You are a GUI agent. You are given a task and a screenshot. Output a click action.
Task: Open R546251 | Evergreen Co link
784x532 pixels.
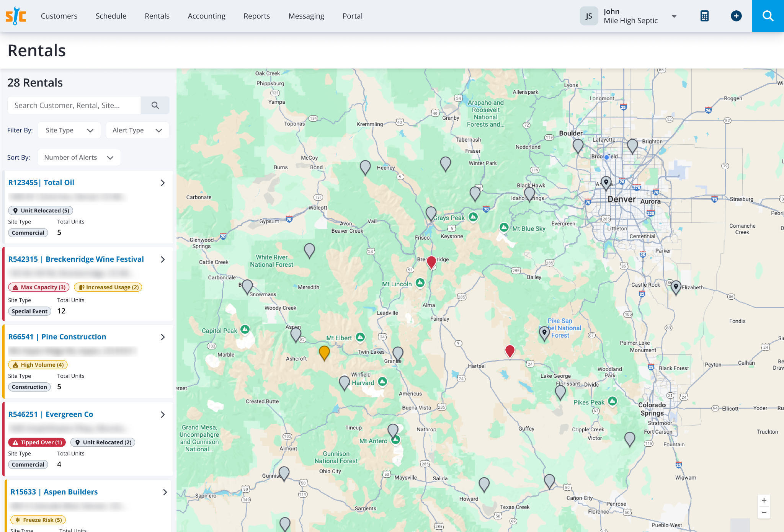51,414
